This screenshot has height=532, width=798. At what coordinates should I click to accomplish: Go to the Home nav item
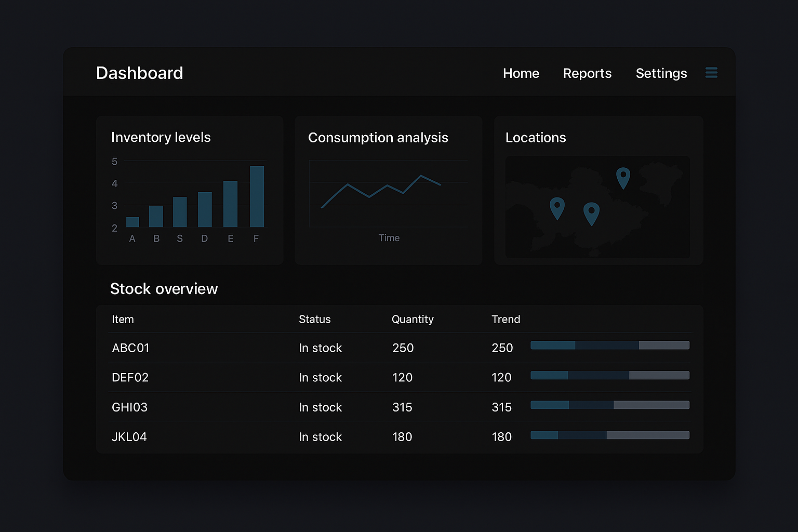pyautogui.click(x=521, y=73)
